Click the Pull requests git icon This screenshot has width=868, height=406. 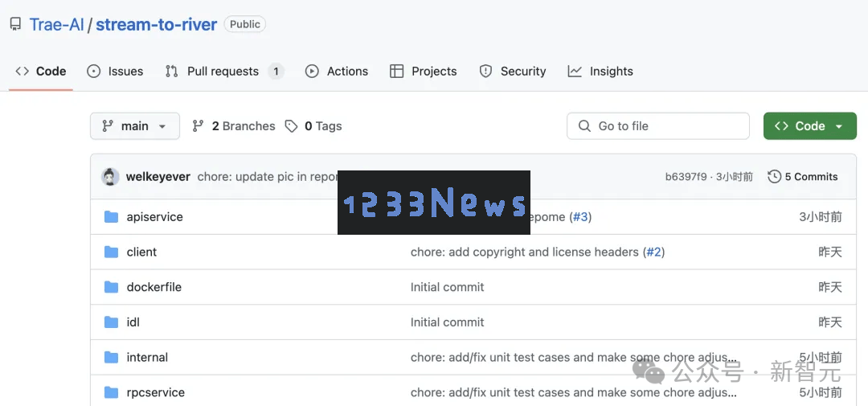172,72
